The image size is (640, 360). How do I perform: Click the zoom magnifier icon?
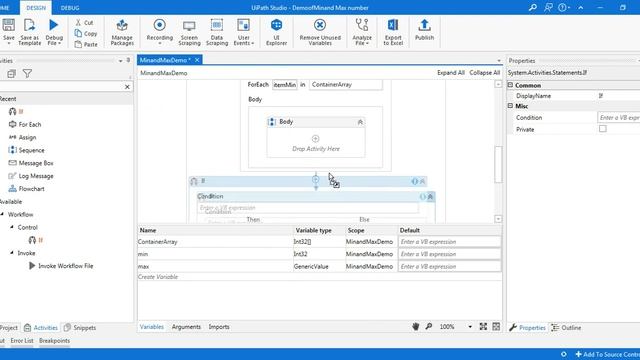point(429,327)
